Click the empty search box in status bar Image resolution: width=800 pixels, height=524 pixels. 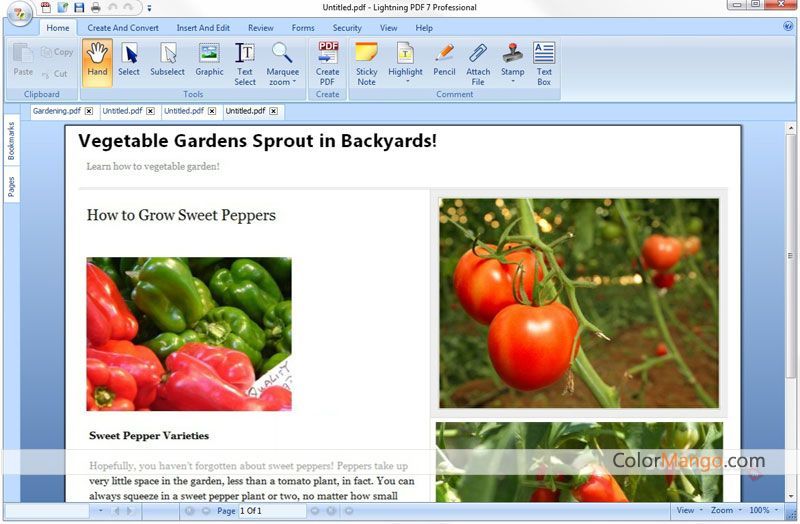coord(47,510)
